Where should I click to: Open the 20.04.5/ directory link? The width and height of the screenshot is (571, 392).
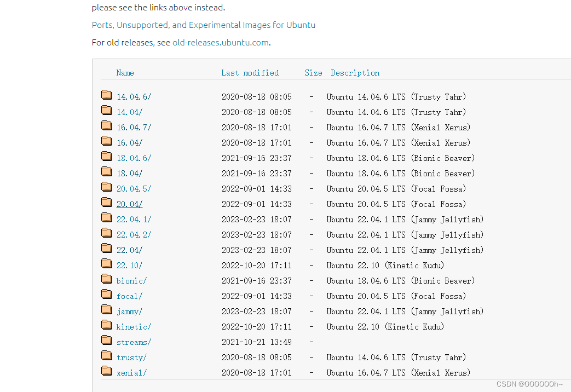tap(134, 189)
